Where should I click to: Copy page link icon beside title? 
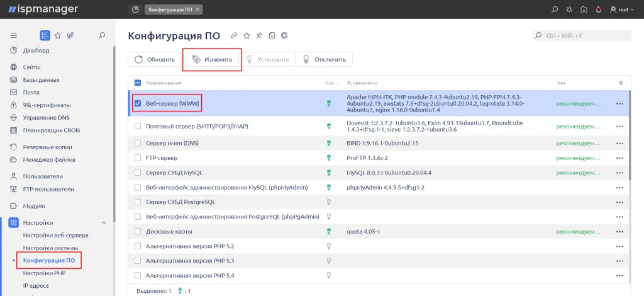tap(234, 36)
